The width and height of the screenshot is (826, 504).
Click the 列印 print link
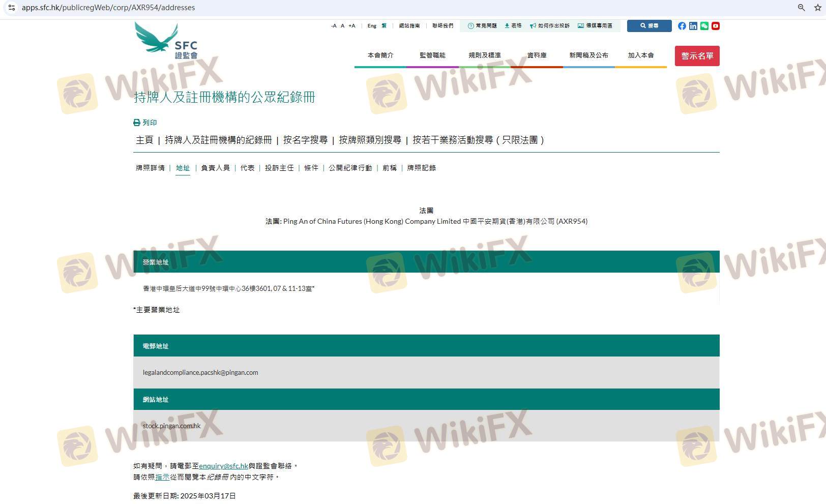tap(150, 123)
